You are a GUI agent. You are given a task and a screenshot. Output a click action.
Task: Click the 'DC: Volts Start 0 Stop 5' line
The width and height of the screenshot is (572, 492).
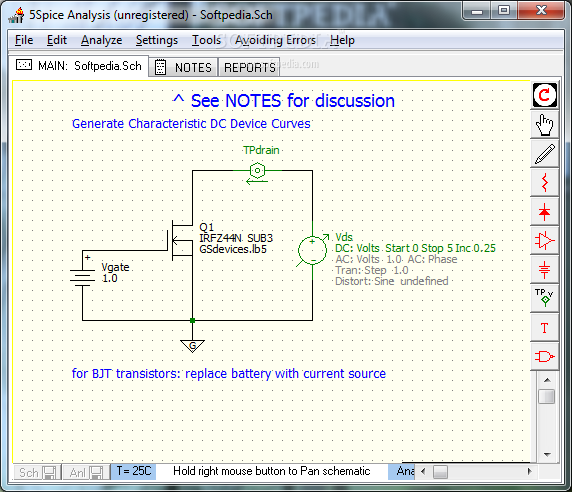coord(415,248)
